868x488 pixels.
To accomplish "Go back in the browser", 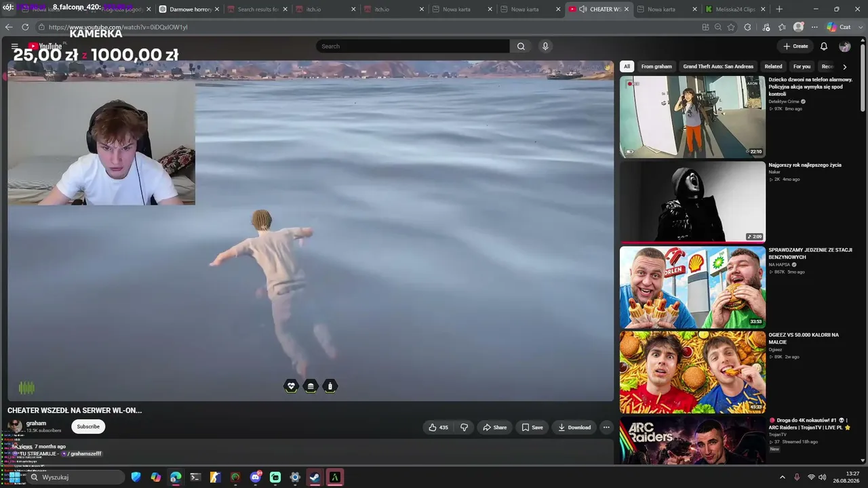I will pyautogui.click(x=9, y=27).
